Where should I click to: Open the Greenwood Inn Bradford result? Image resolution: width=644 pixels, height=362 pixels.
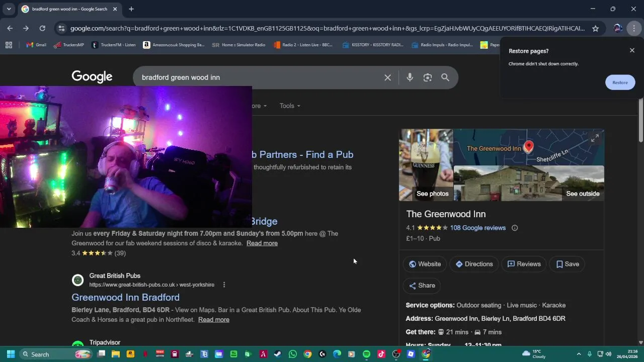pos(125,297)
